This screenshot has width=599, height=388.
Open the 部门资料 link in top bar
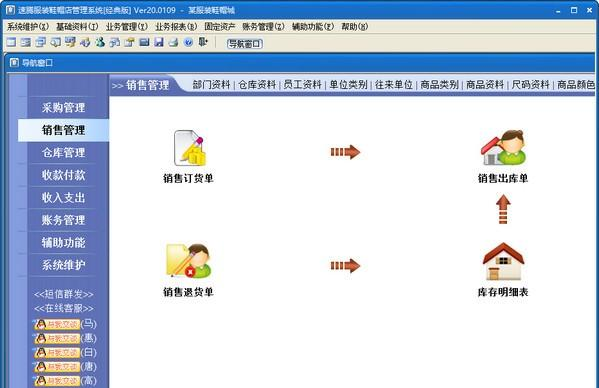pyautogui.click(x=211, y=85)
